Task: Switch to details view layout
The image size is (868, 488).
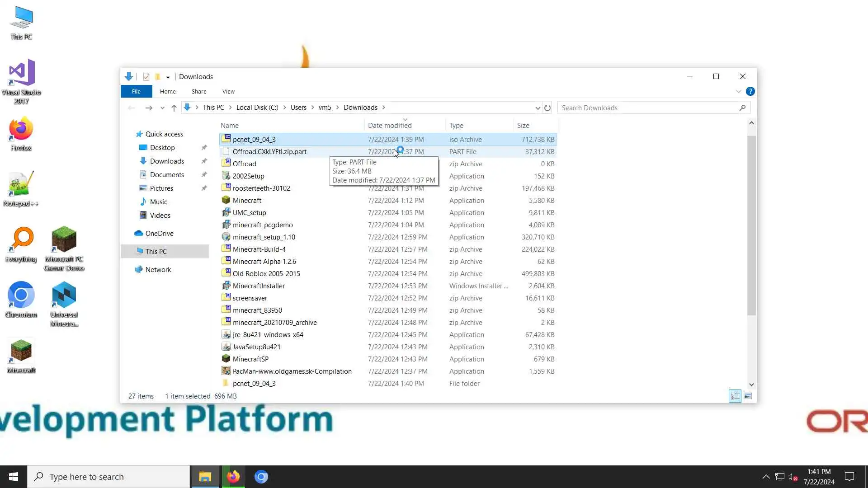Action: point(735,396)
